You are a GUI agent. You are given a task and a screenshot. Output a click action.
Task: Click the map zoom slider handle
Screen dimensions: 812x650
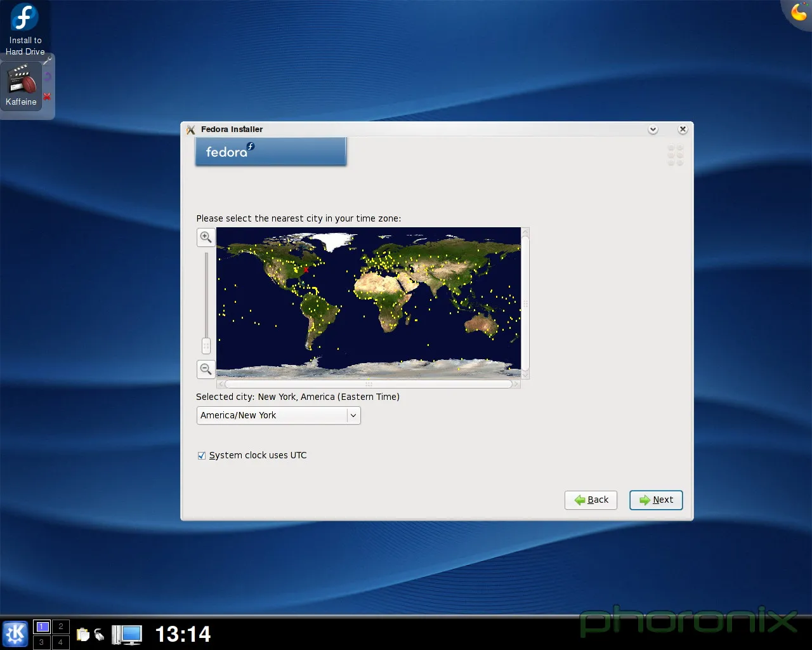click(x=206, y=346)
